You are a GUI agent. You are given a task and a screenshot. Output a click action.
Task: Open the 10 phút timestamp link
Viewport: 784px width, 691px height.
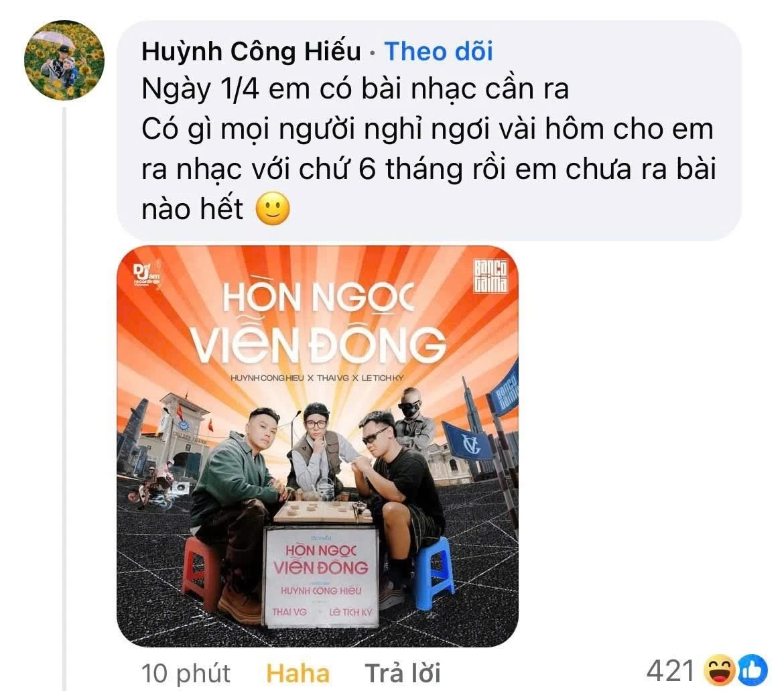click(x=186, y=672)
